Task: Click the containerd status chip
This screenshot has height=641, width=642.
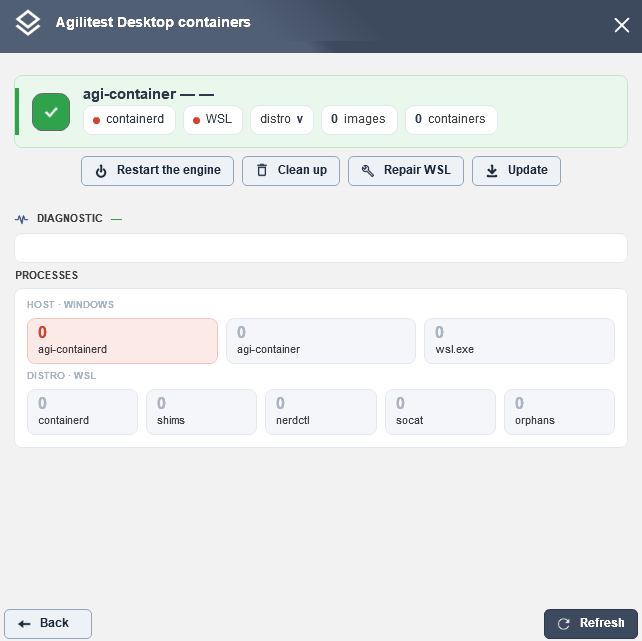Action: pos(129,120)
